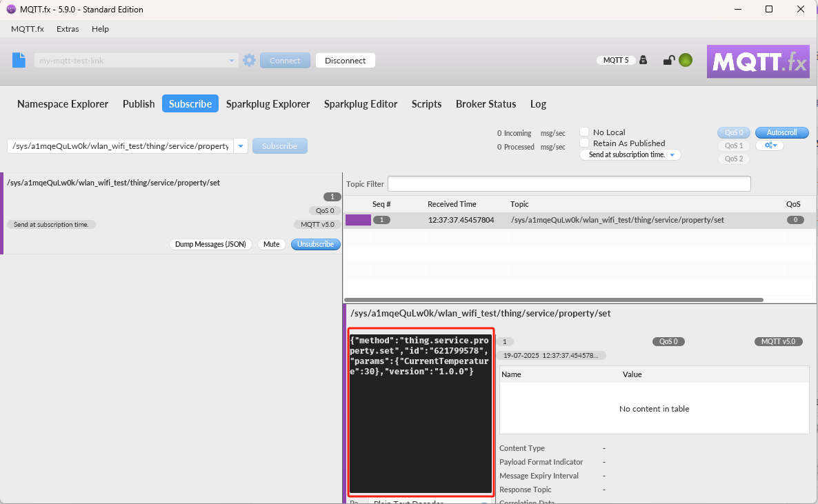Enable the No Local checkbox
Viewport: 818px width, 504px height.
click(x=584, y=132)
